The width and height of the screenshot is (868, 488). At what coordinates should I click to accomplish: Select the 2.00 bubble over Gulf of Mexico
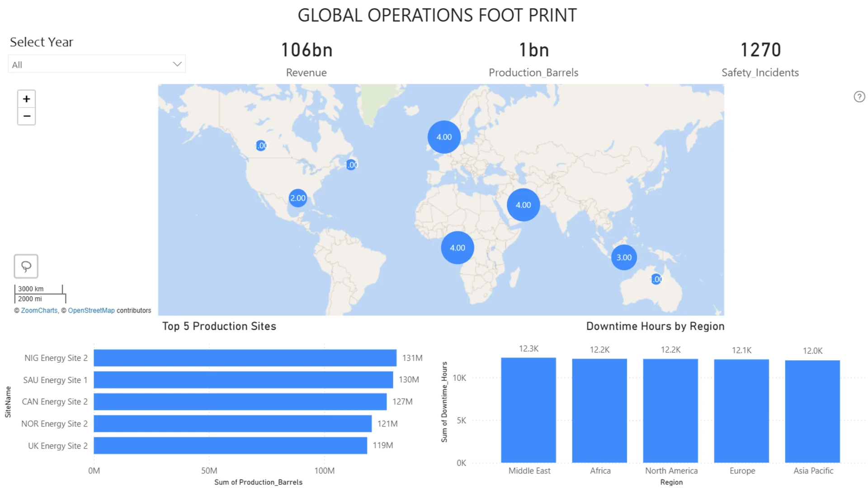[x=297, y=198]
